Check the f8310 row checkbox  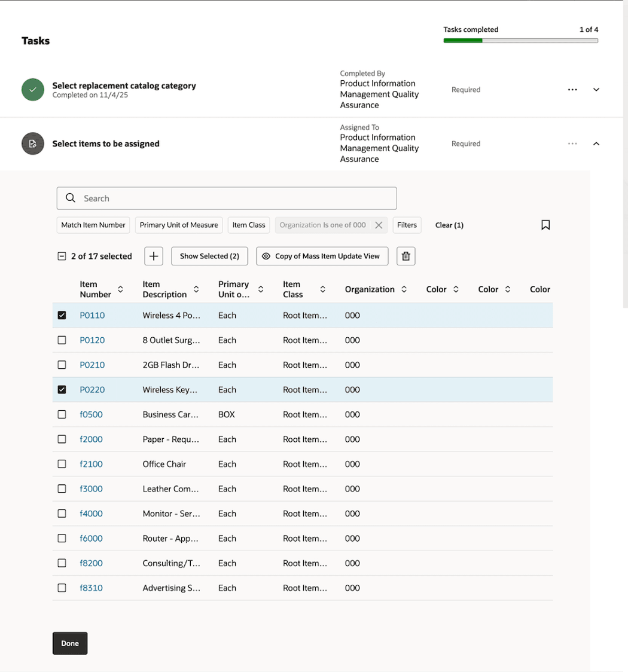pyautogui.click(x=62, y=588)
